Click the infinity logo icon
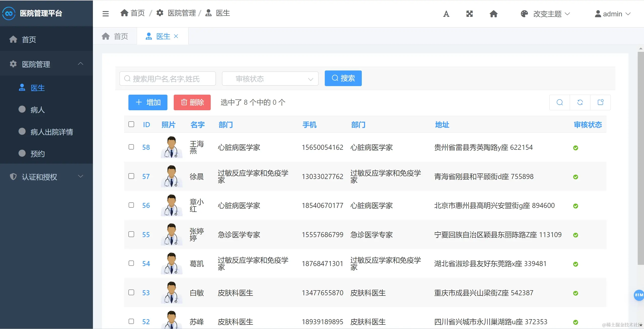644x329 pixels. point(9,13)
